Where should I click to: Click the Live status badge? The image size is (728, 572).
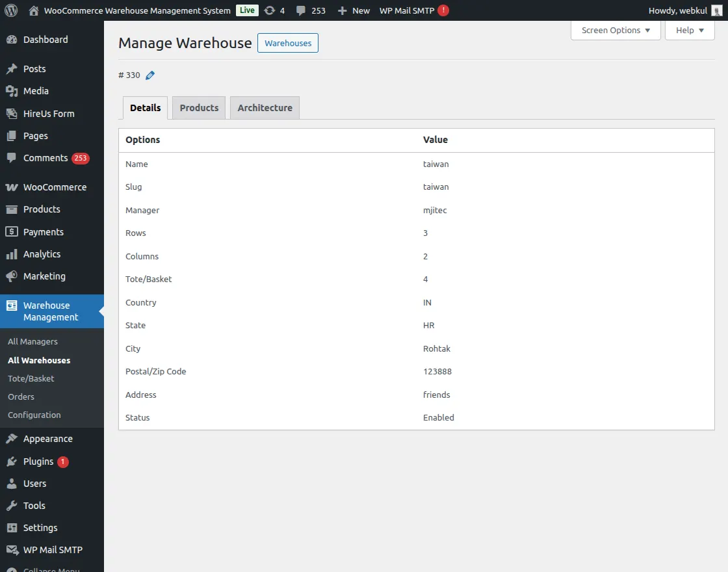click(247, 10)
